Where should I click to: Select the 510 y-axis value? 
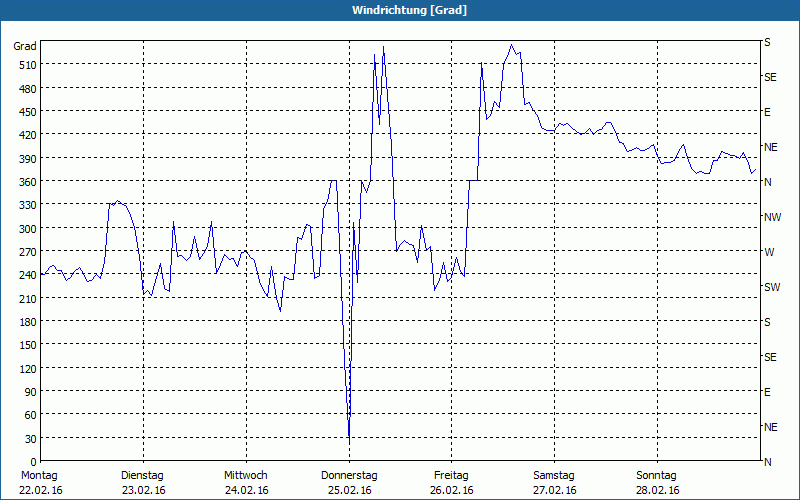pyautogui.click(x=28, y=65)
